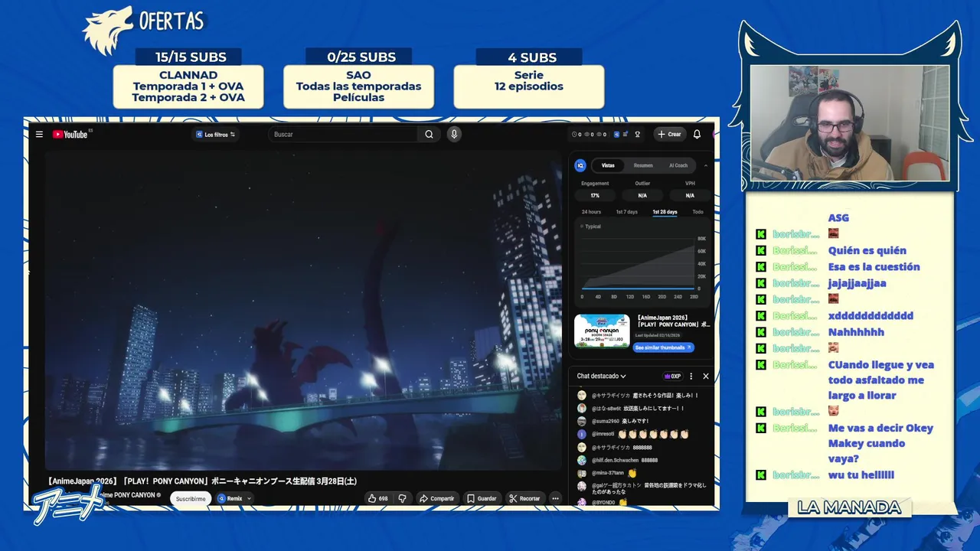Open the Remix dropdown button

tap(234, 498)
